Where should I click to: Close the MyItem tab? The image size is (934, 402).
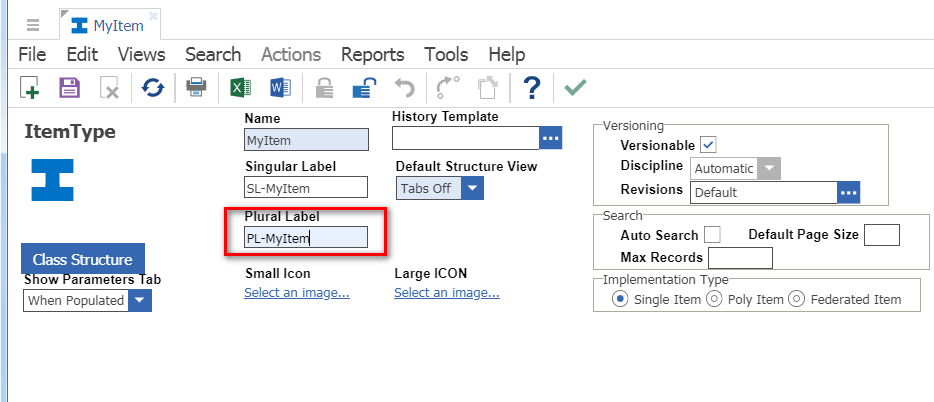153,16
